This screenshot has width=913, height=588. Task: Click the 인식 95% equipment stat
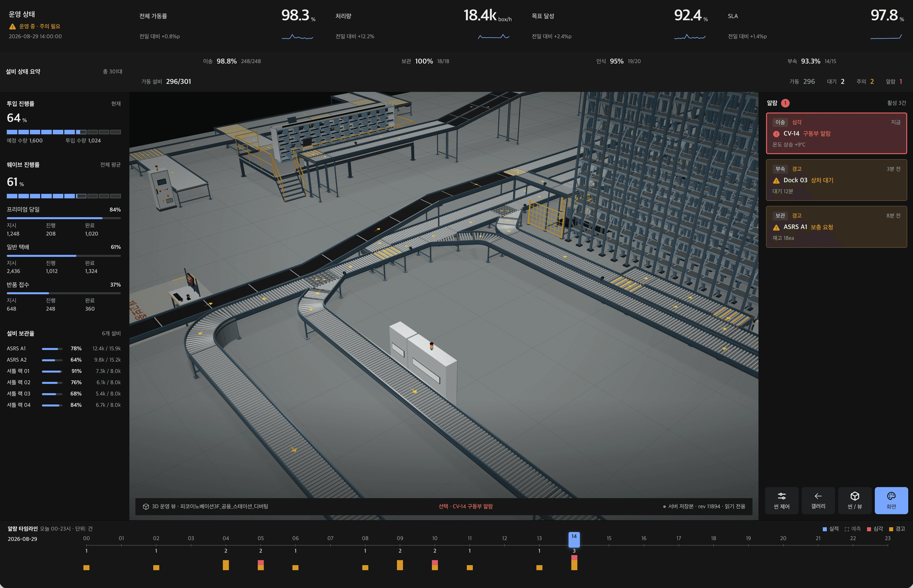619,62
